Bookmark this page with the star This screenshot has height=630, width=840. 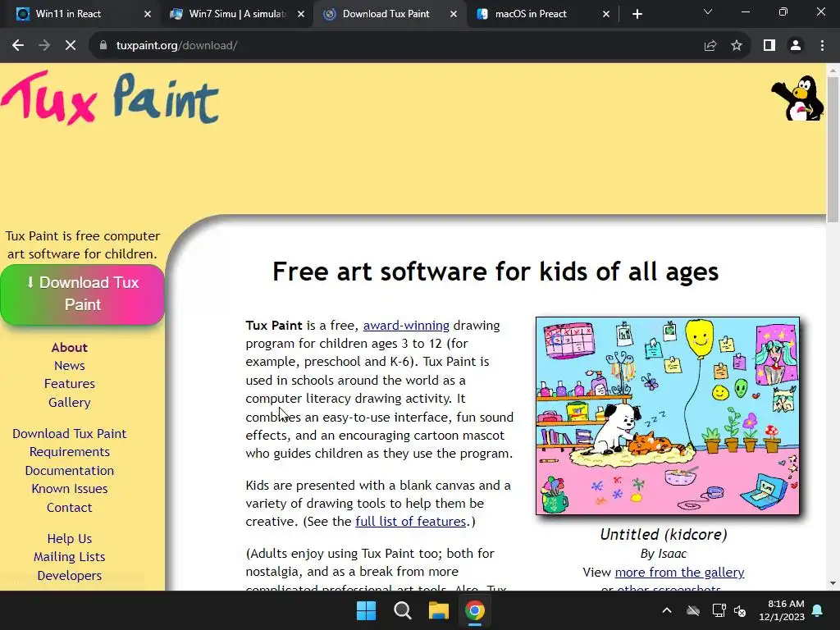pyautogui.click(x=737, y=46)
